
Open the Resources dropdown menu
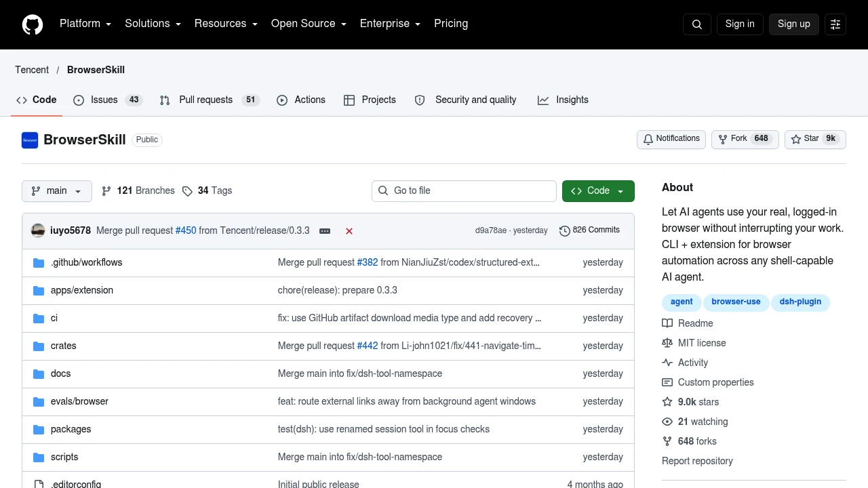pyautogui.click(x=226, y=24)
